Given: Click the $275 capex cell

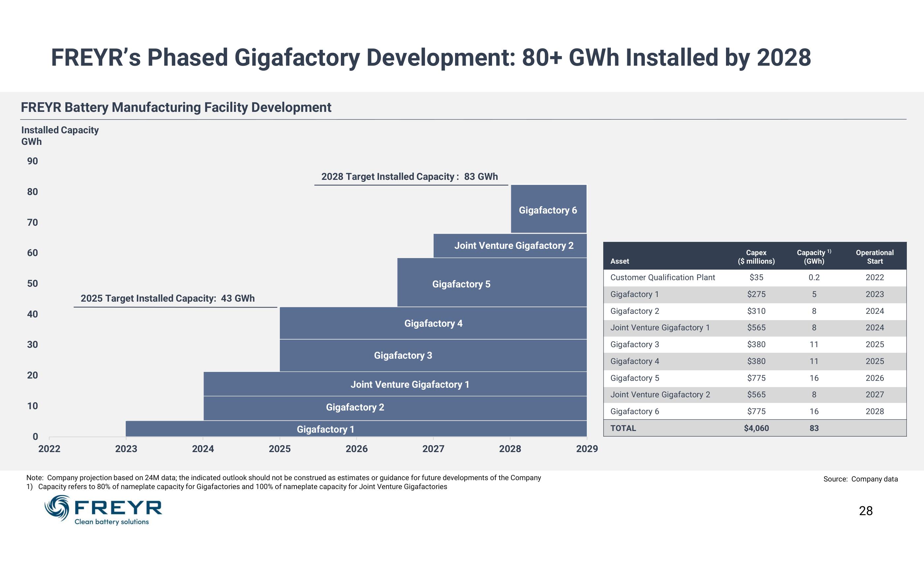Looking at the screenshot, I should (756, 294).
